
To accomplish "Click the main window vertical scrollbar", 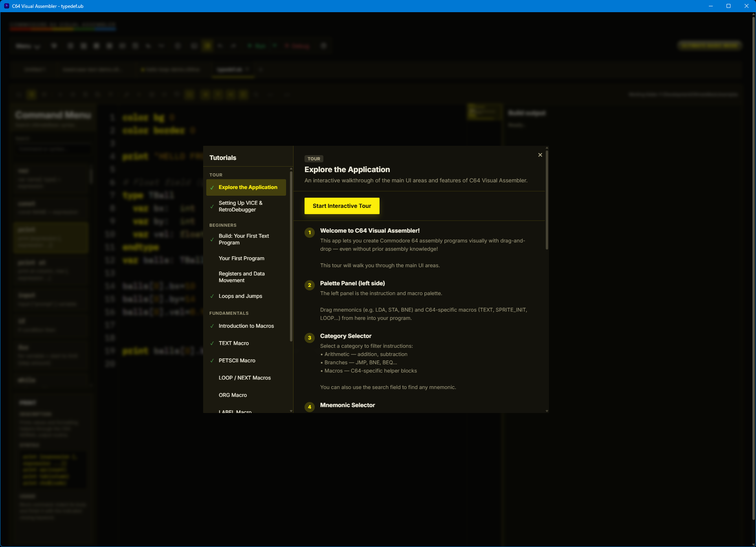I will click(753, 268).
